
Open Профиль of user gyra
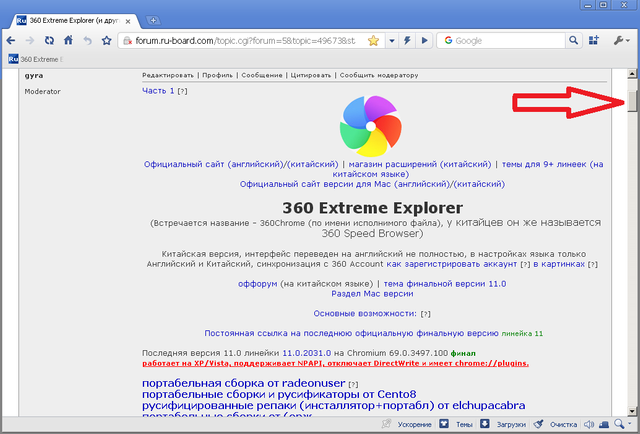click(217, 75)
